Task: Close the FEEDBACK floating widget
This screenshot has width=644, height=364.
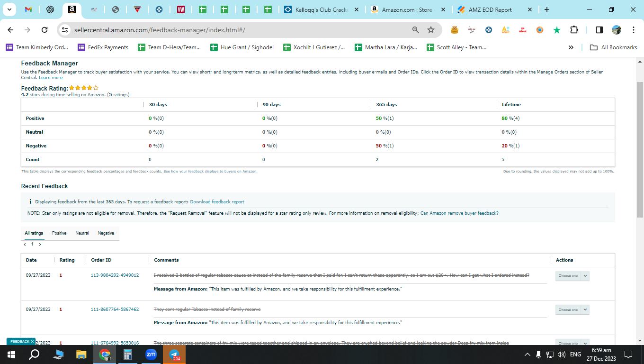Action: [32, 341]
